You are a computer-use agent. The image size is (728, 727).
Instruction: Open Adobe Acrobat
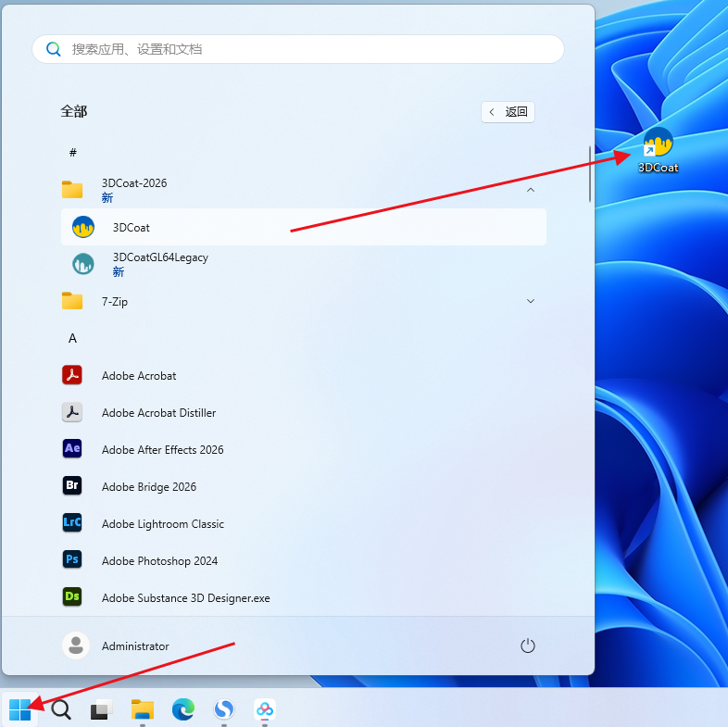(x=303, y=376)
